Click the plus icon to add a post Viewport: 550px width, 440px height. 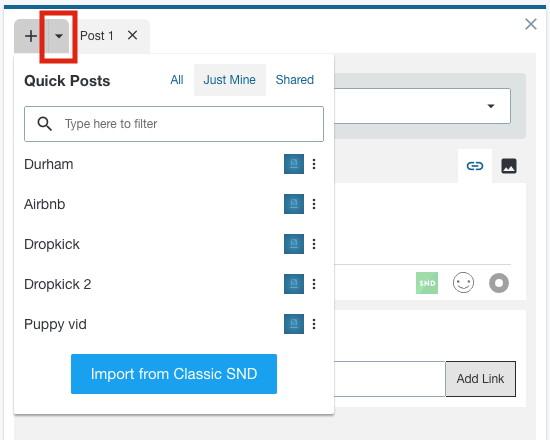pyautogui.click(x=31, y=36)
